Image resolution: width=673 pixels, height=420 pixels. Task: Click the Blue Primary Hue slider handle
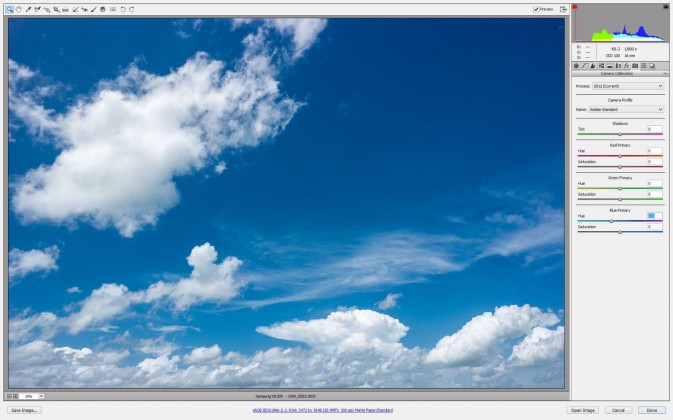(611, 221)
